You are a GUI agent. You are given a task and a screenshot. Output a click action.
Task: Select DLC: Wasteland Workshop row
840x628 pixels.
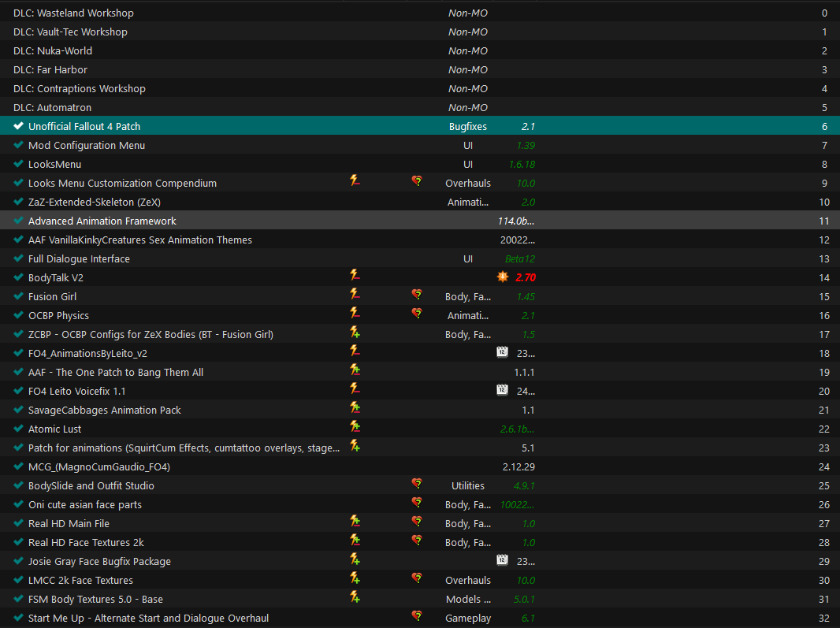(x=420, y=13)
